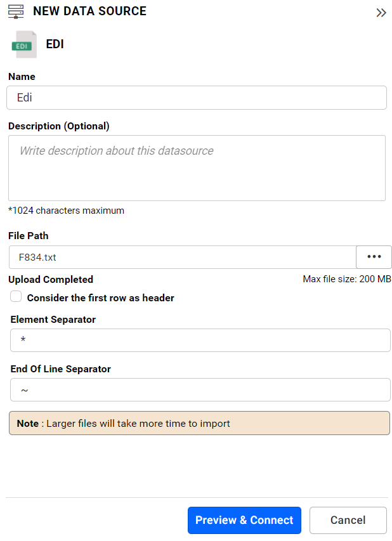Viewport: 392px width, 541px height.
Task: Edit the Element Separator field
Action: point(200,340)
